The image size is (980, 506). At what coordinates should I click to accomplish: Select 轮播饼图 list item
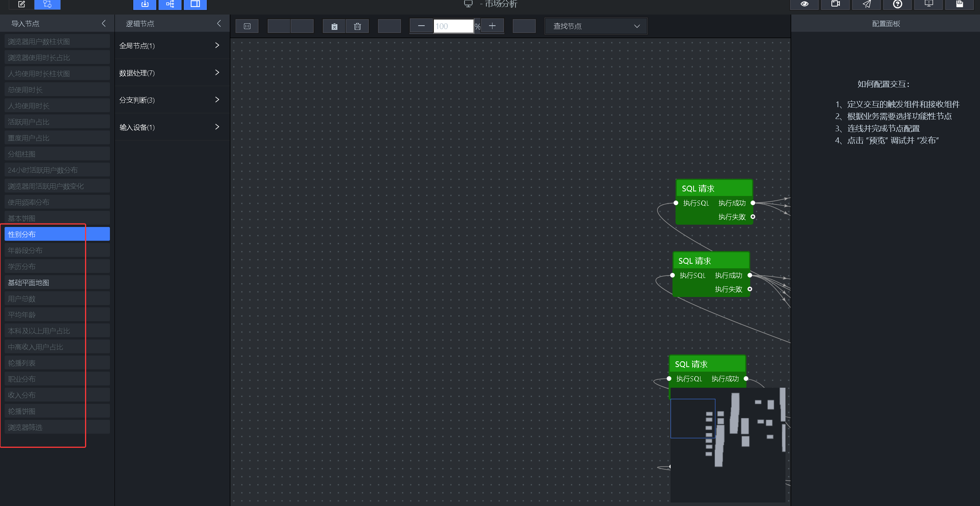[x=57, y=411]
